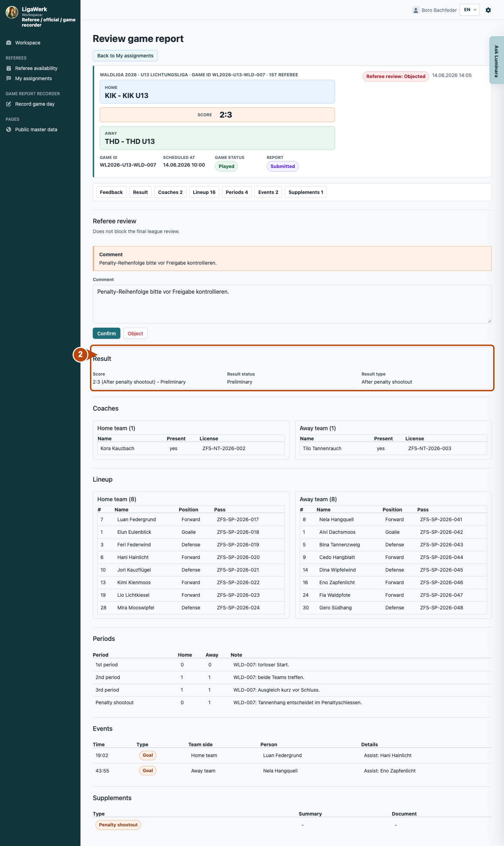Open the Ask Luminara side panel
The image size is (504, 846).
(497, 60)
